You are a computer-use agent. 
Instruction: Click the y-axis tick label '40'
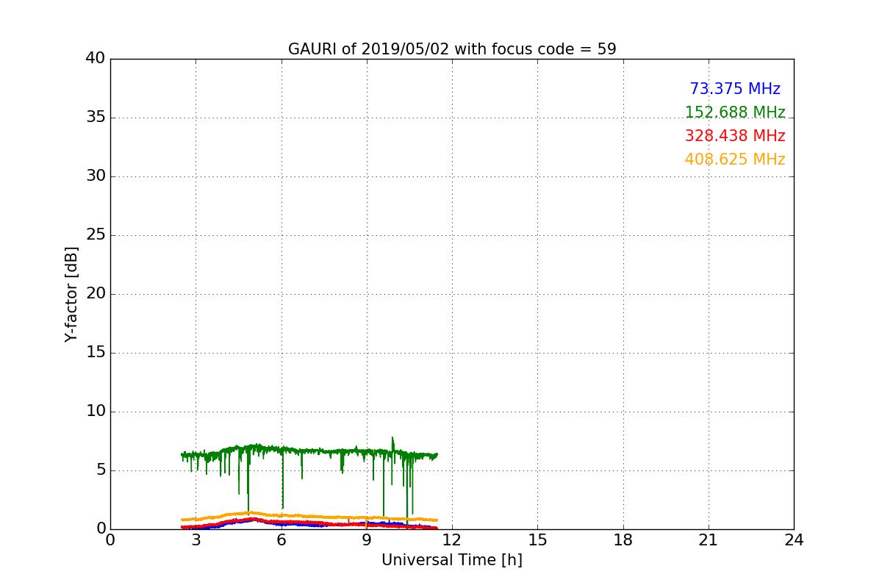point(96,58)
